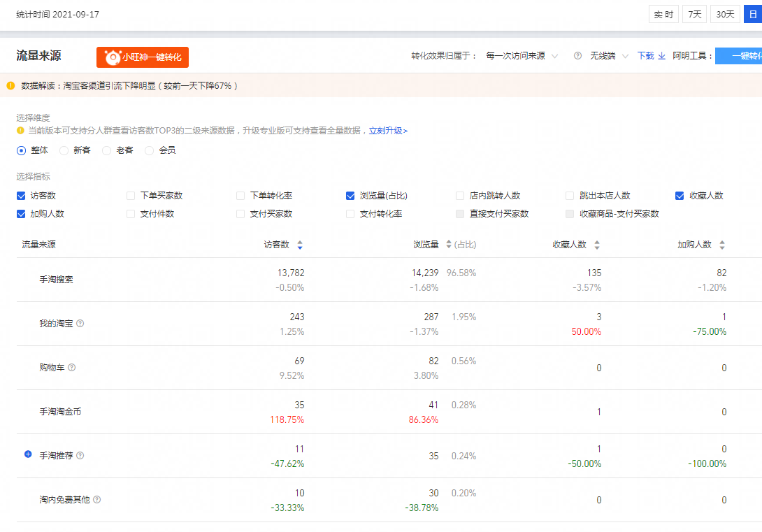
Task: Switch to 日 time tab
Action: (753, 15)
